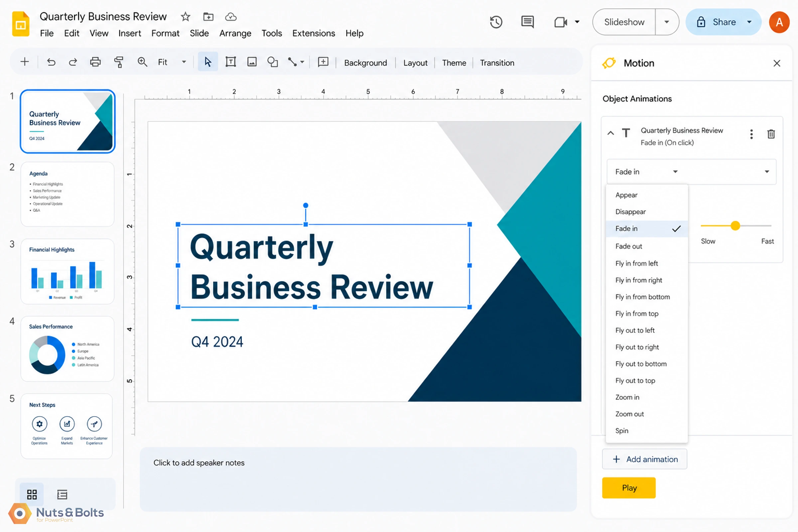This screenshot has width=798, height=532.
Task: Choose Fly in from bottom
Action: pos(646,297)
